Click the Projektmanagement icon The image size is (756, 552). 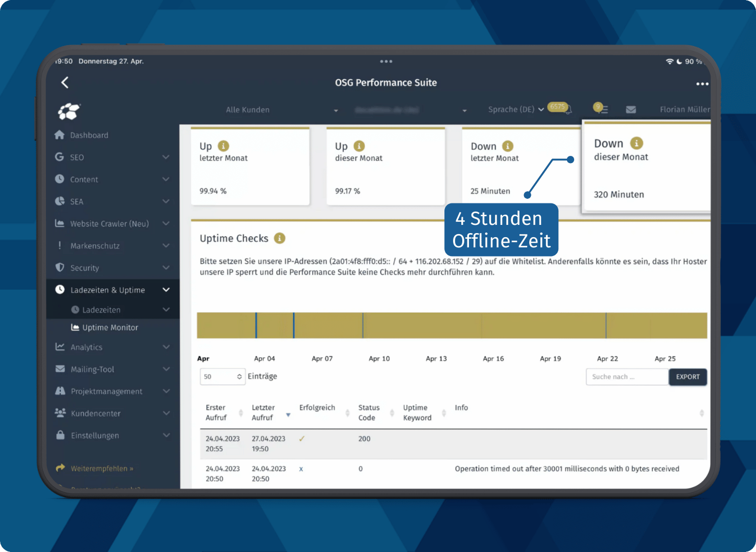point(60,391)
